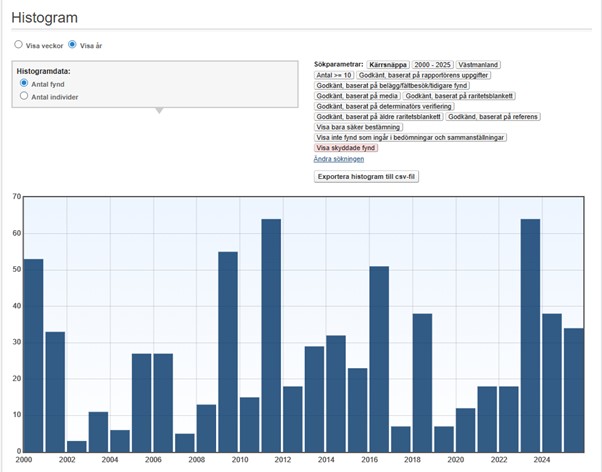
Task: Click the "Ändra sökningen" link
Action: click(x=338, y=159)
